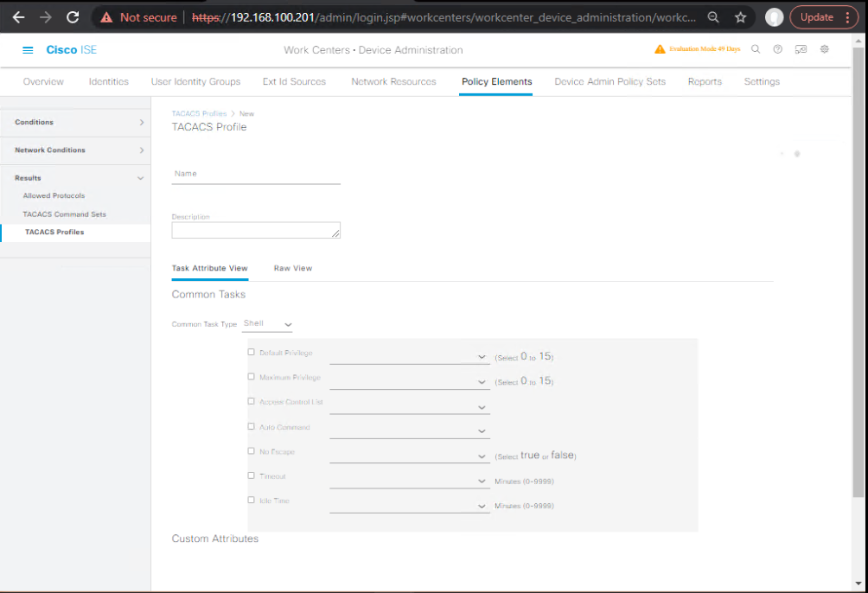This screenshot has width=868, height=593.
Task: Select TACACS Command Sets in sidebar
Action: 64,214
